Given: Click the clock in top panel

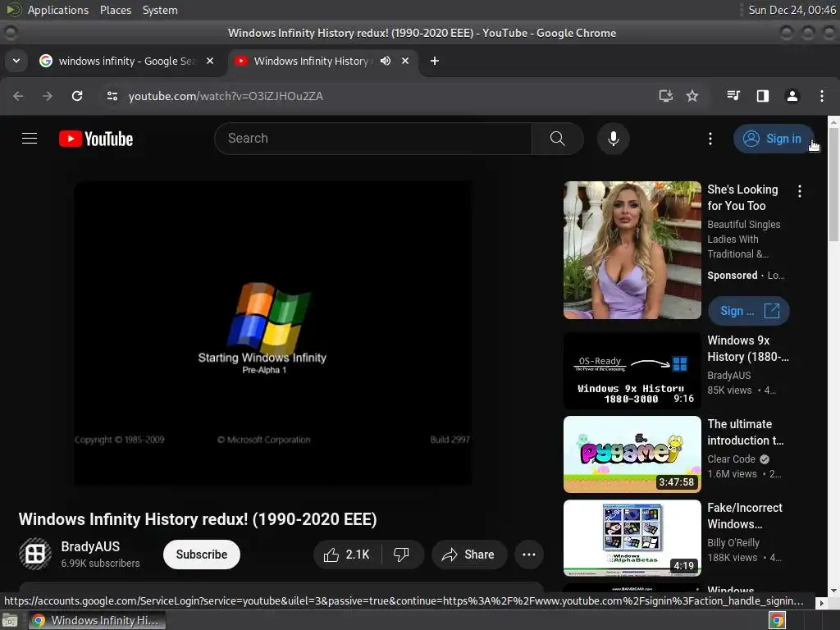Looking at the screenshot, I should 792,10.
